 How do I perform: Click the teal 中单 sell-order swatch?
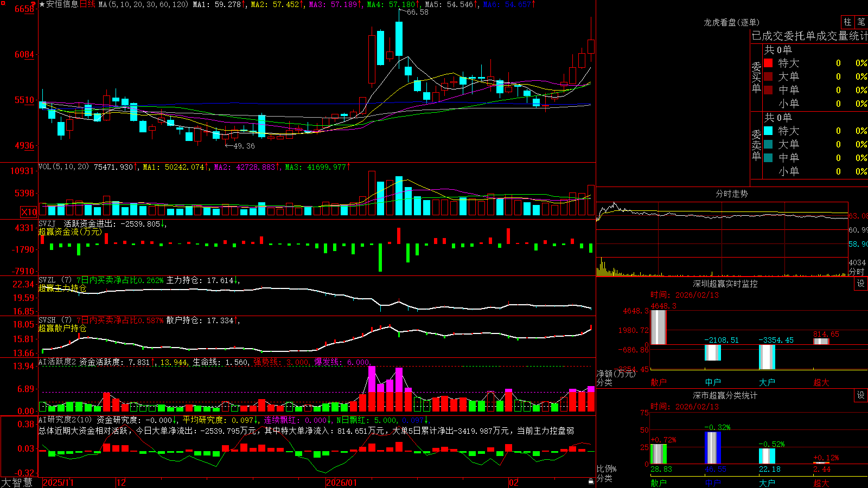coord(768,158)
